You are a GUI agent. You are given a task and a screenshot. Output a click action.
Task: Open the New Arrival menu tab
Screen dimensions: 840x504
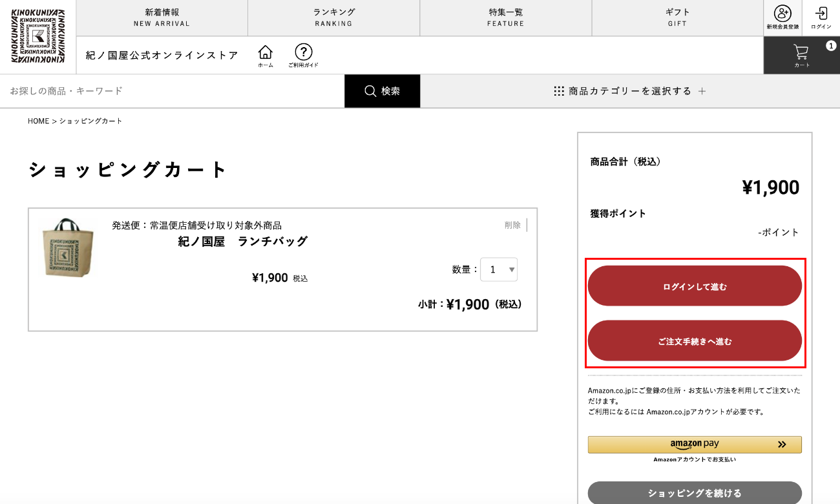(162, 17)
